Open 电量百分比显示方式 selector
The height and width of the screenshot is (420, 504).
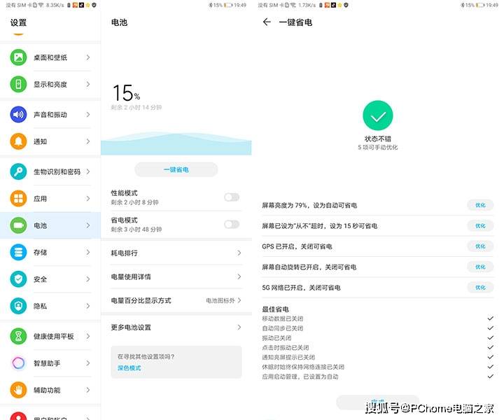223,300
